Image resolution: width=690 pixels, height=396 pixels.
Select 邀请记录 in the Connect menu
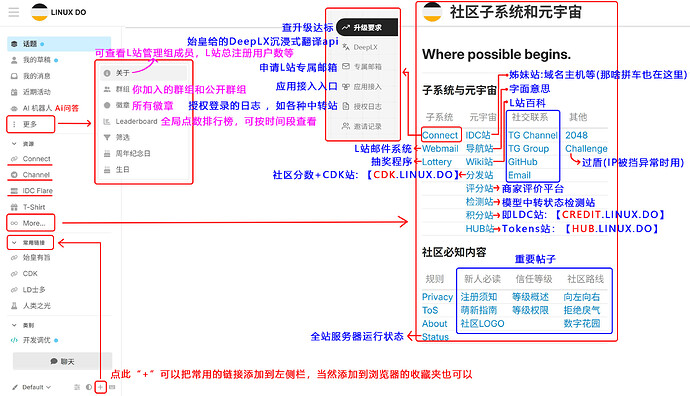(367, 126)
